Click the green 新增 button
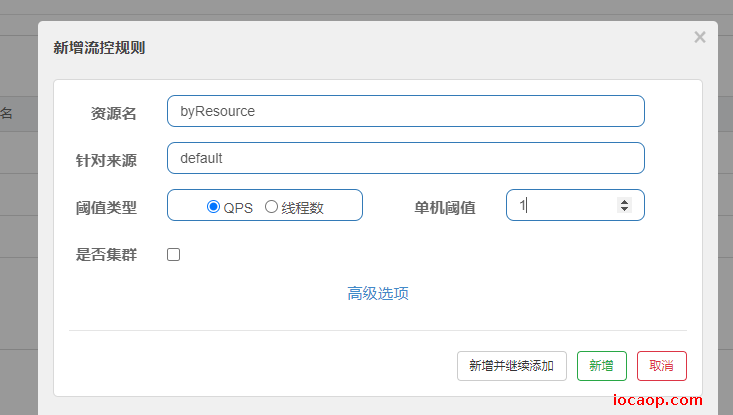Viewport: 733px width, 415px height. pyautogui.click(x=602, y=366)
